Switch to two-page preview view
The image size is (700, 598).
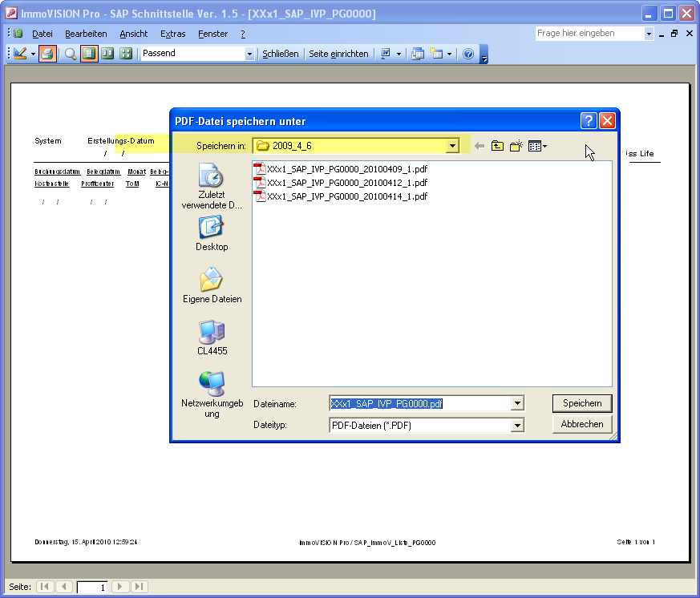107,54
